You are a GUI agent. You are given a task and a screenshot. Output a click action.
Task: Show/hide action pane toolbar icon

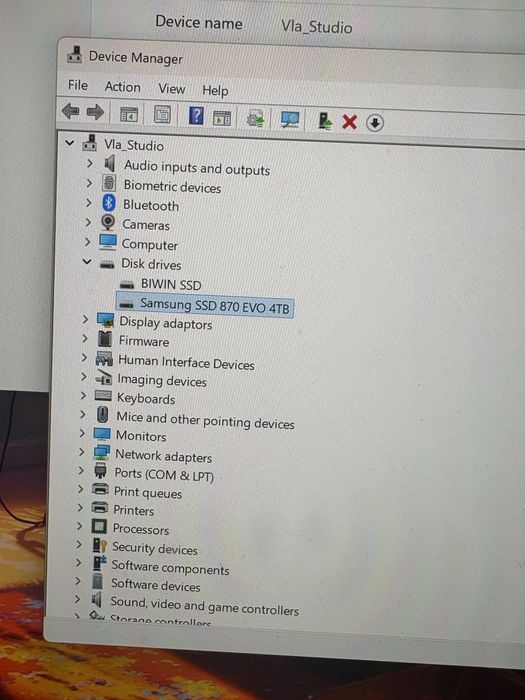(x=222, y=118)
